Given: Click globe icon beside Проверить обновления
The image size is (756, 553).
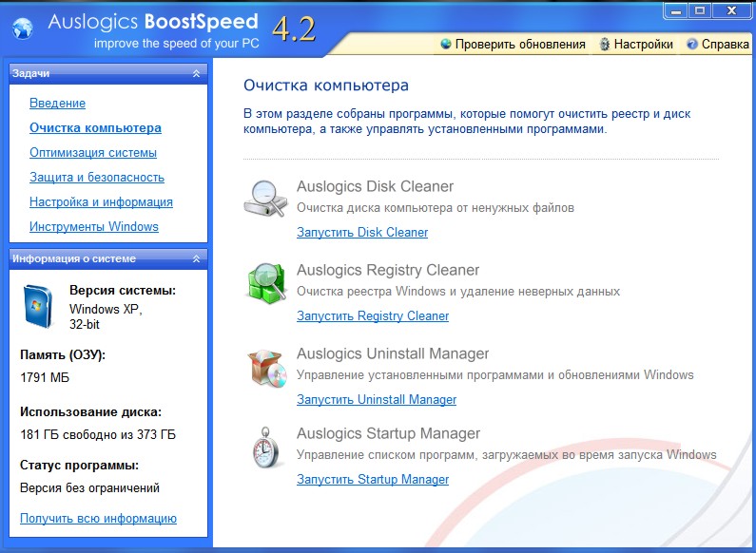Looking at the screenshot, I should coord(446,44).
